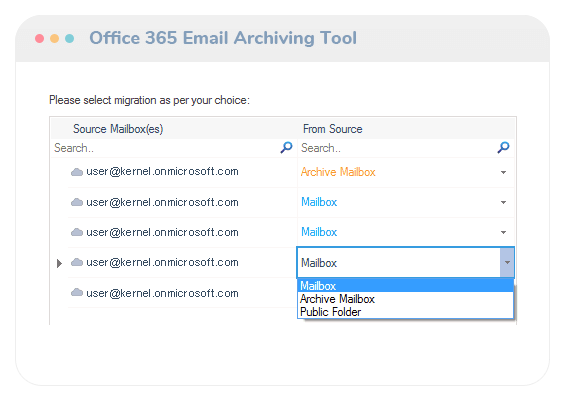565x401 pixels.
Task: Click the From Source search magnifier icon
Action: [503, 147]
